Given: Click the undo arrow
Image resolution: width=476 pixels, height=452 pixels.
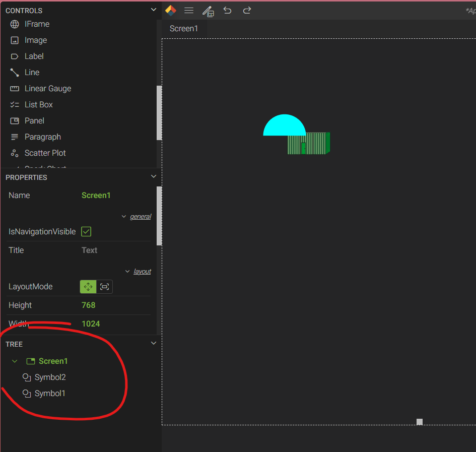Looking at the screenshot, I should point(227,11).
